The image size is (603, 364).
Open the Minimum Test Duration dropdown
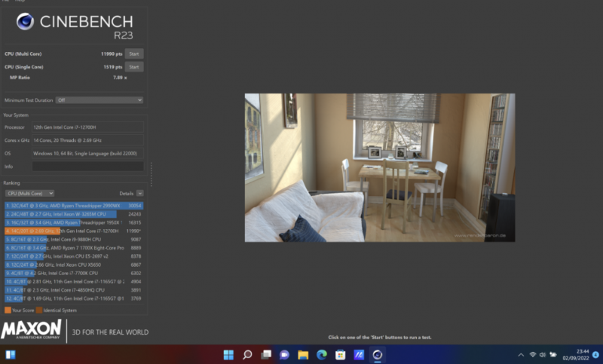coord(99,100)
